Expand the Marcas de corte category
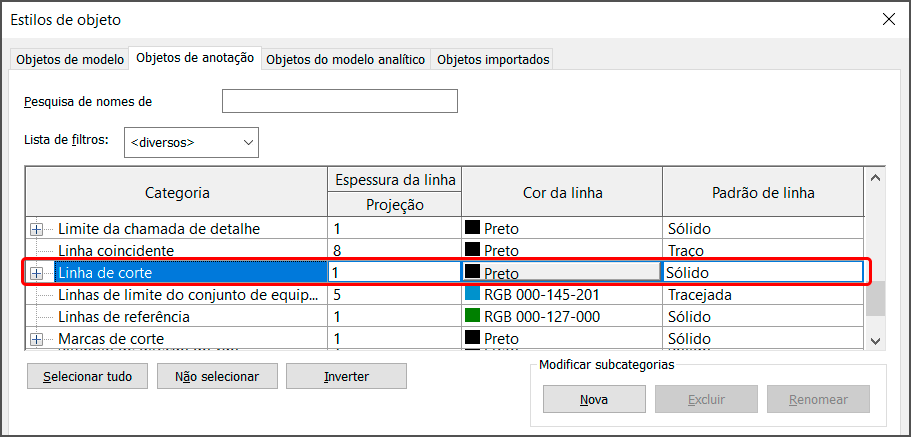Image resolution: width=911 pixels, height=437 pixels. click(x=37, y=339)
